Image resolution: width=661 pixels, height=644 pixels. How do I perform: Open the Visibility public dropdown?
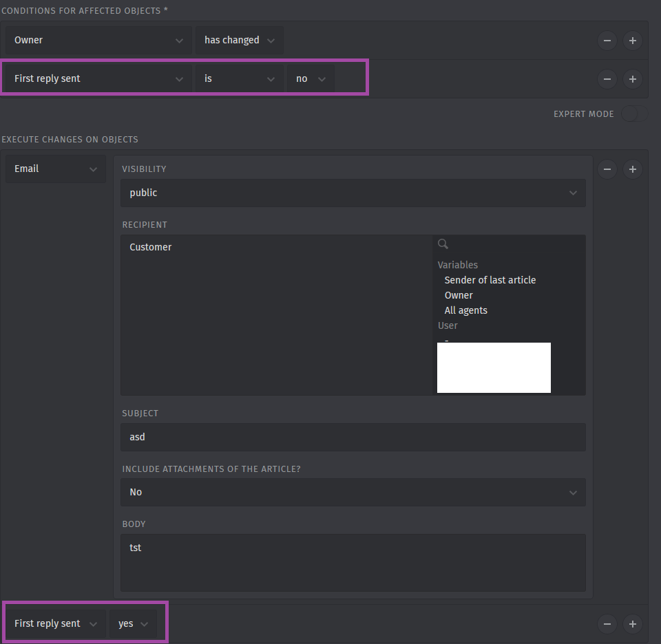(x=353, y=193)
